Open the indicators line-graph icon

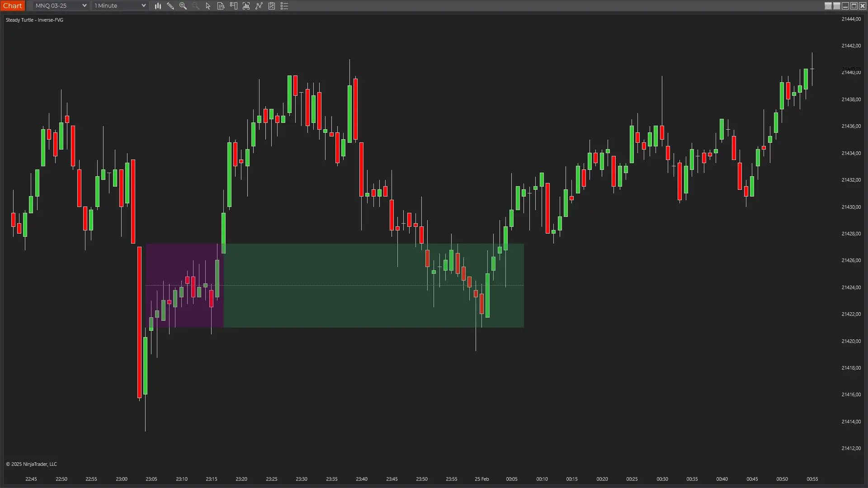(259, 6)
